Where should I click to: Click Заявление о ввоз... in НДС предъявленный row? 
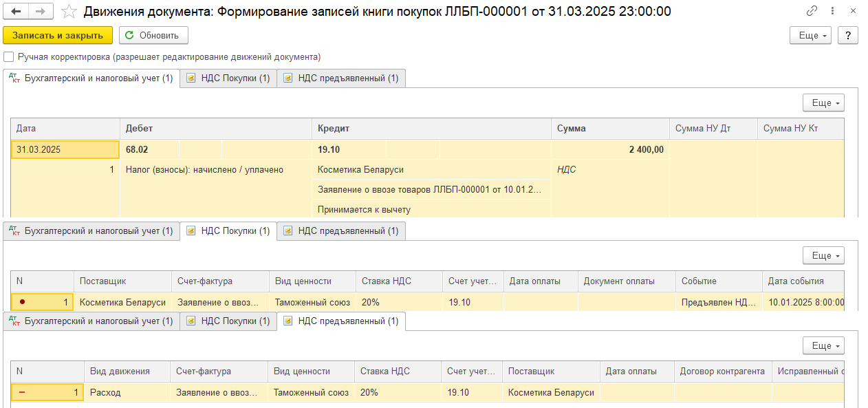pyautogui.click(x=219, y=392)
